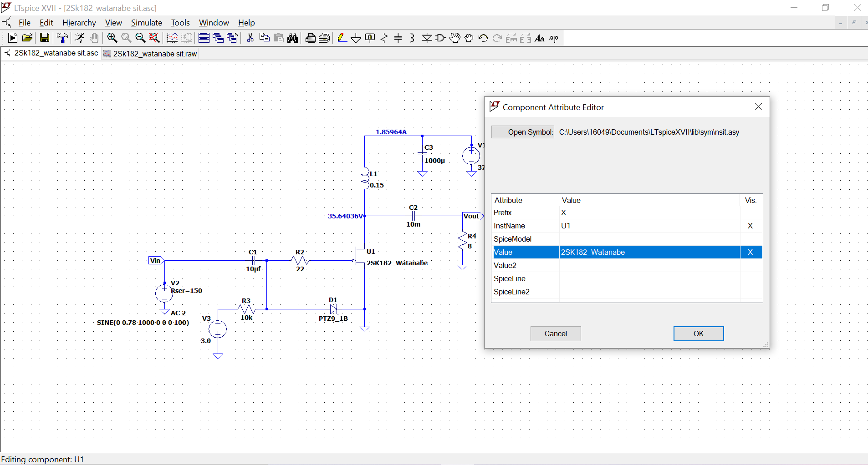Select the pan magnifier icon
The width and height of the screenshot is (868, 465).
click(126, 38)
